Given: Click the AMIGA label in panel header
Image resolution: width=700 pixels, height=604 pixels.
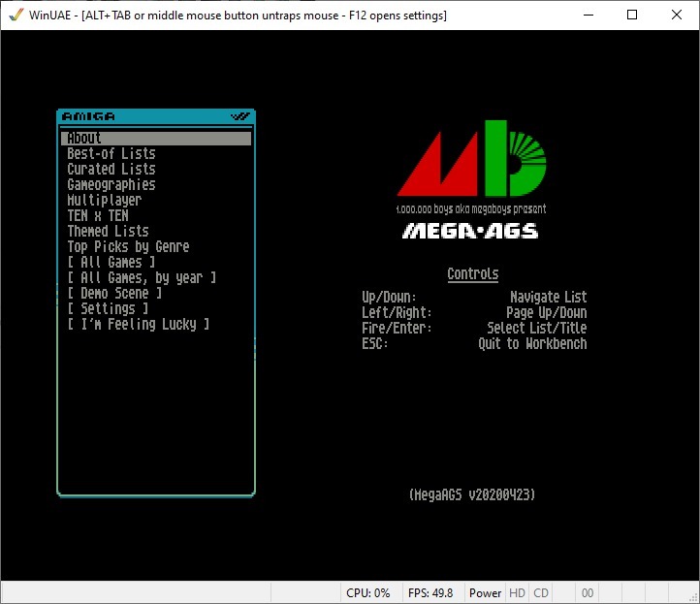Looking at the screenshot, I should 88,116.
